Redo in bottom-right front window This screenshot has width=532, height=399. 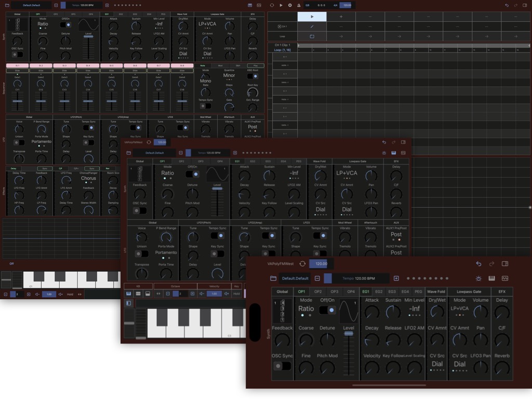[491, 263]
